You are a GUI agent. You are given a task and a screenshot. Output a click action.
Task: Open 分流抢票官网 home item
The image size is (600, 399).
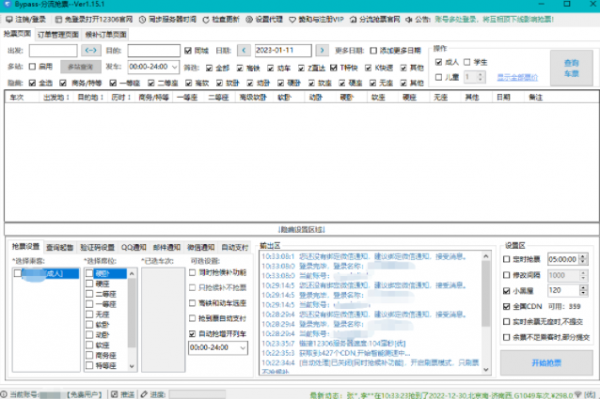tap(375, 19)
